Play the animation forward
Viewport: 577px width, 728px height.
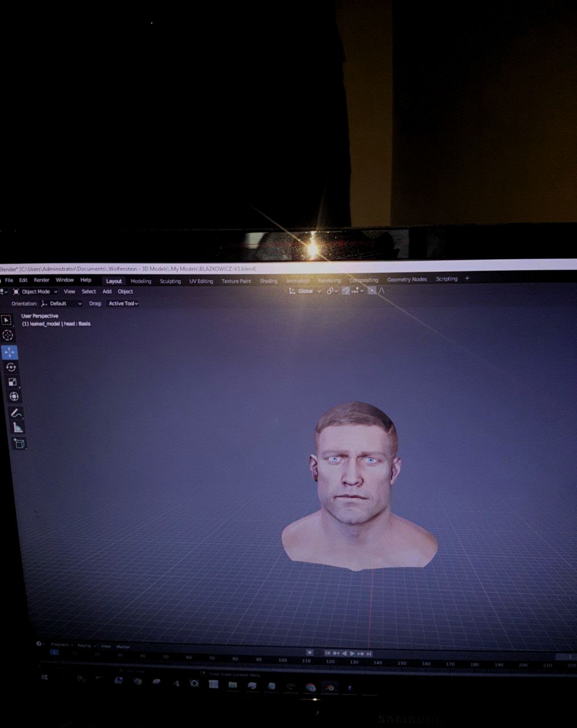352,653
